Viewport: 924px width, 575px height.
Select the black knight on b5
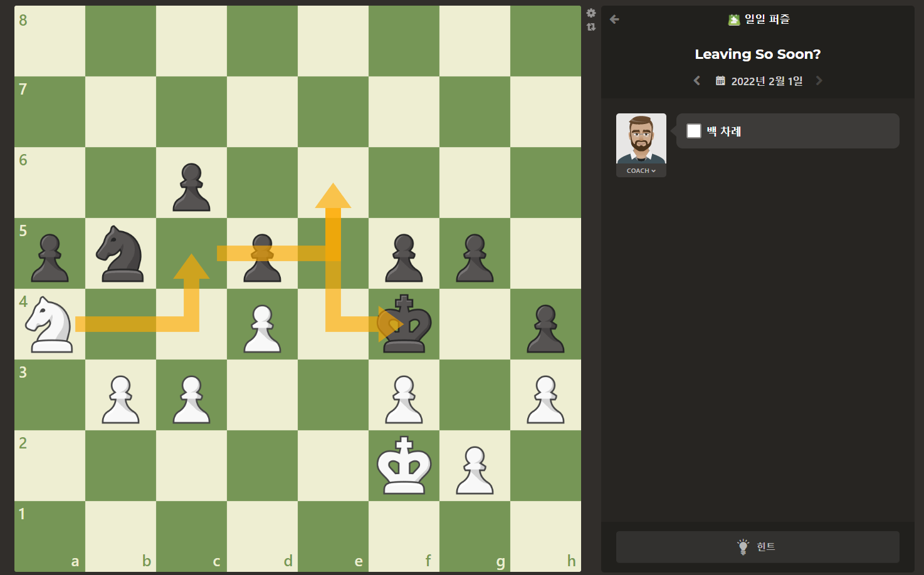pyautogui.click(x=120, y=254)
